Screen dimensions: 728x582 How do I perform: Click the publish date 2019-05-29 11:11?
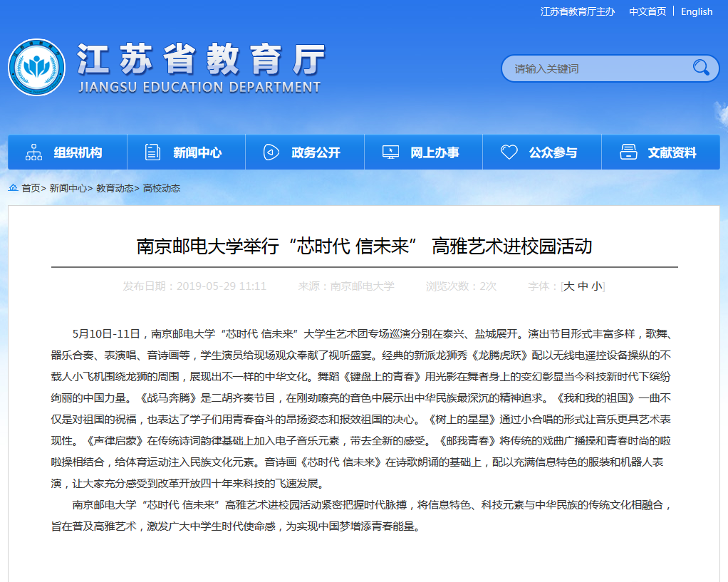[194, 286]
